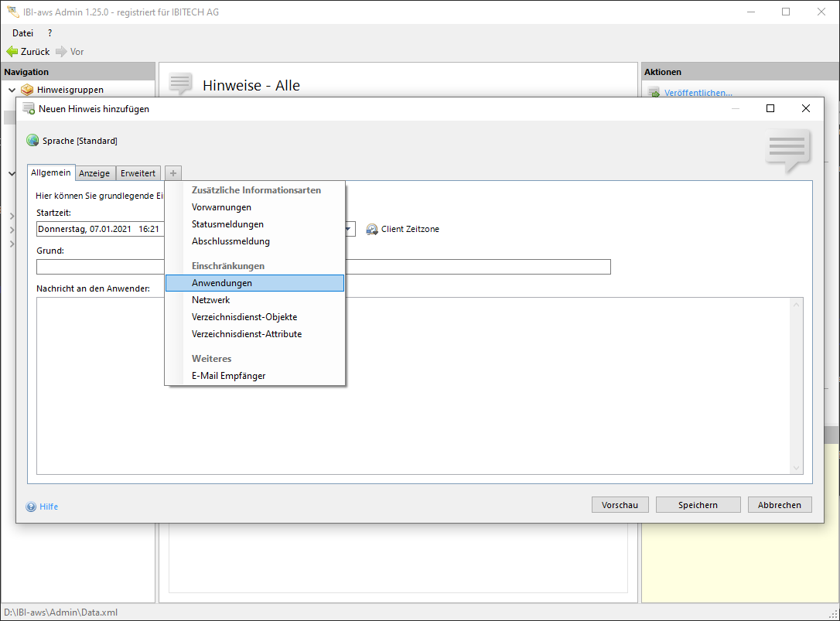Switch to the Anzeige tab
Viewport: 840px width, 621px height.
[94, 173]
